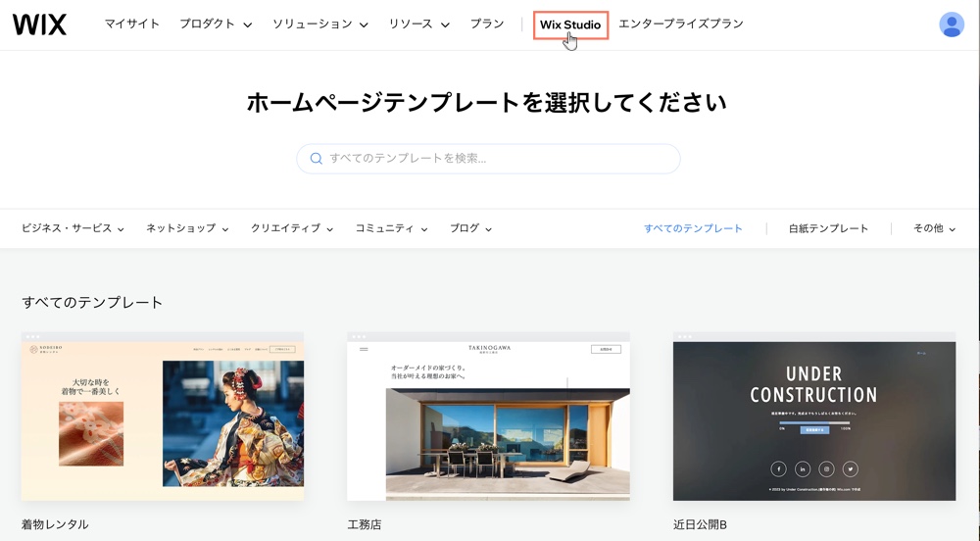The width and height of the screenshot is (980, 541).
Task: Open the Wix Studio link
Action: click(x=570, y=25)
